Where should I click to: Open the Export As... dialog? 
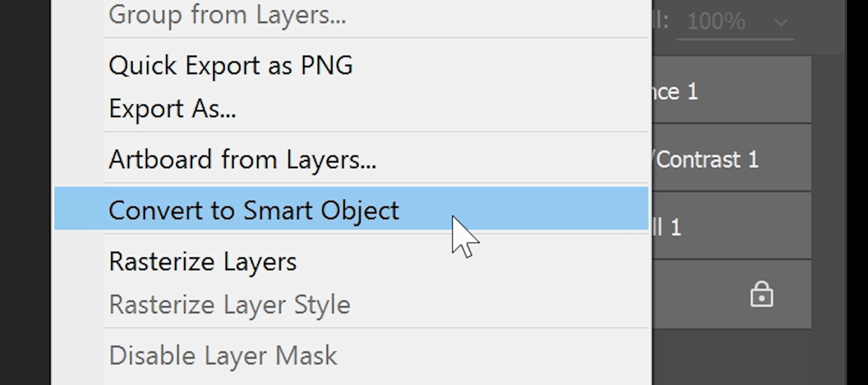click(172, 108)
